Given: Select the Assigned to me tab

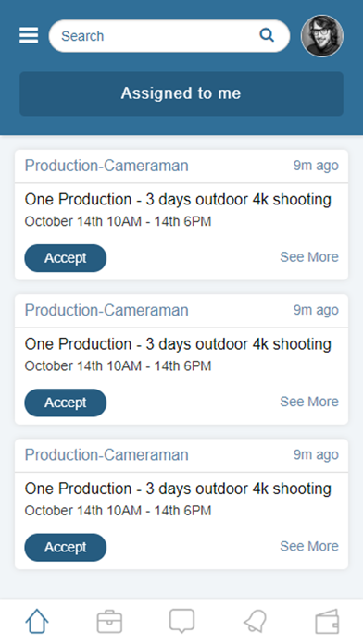Looking at the screenshot, I should 181,93.
